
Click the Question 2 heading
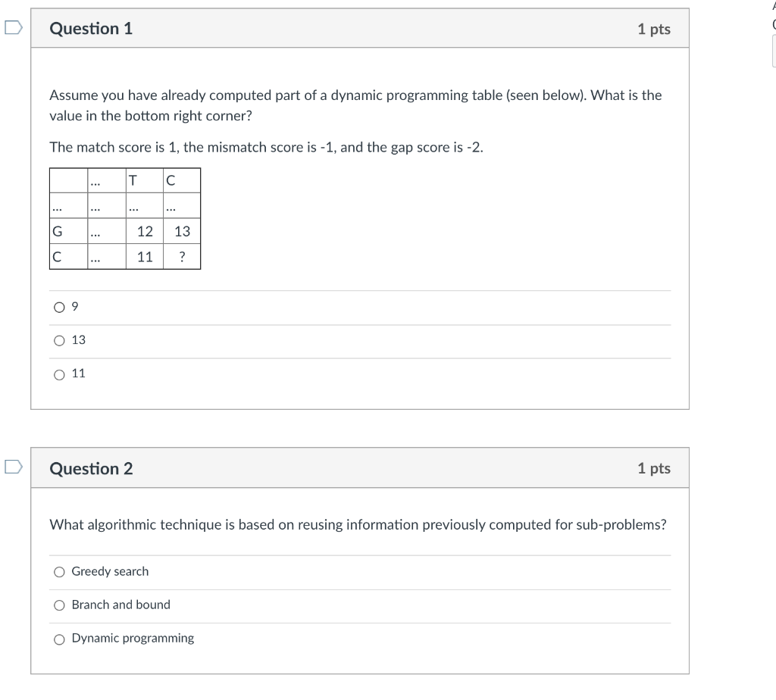pyautogui.click(x=91, y=468)
